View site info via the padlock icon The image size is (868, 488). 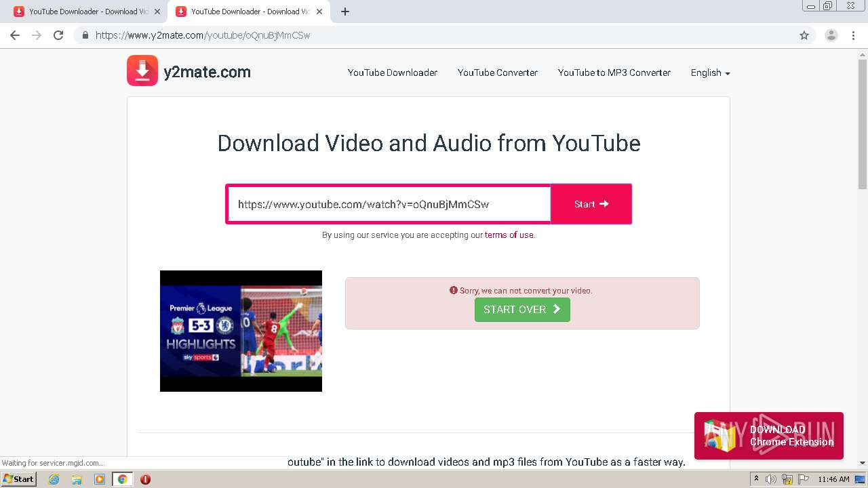coord(85,35)
